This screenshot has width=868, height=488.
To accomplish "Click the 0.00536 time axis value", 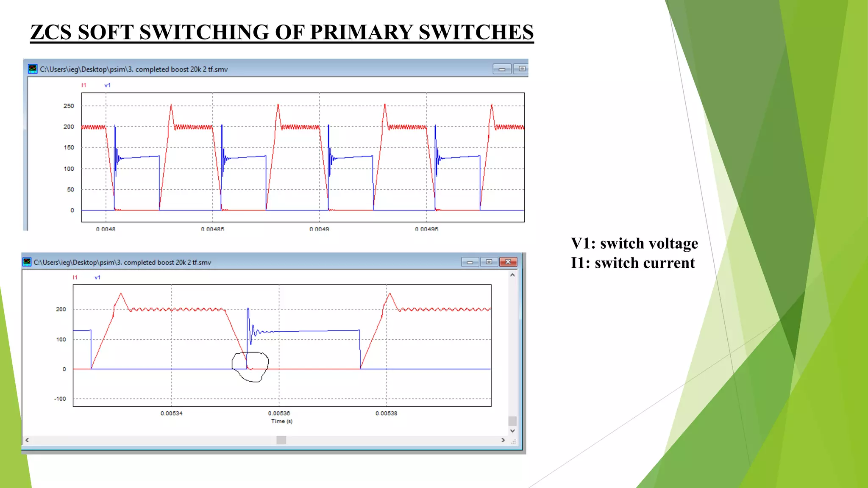I will click(x=279, y=413).
